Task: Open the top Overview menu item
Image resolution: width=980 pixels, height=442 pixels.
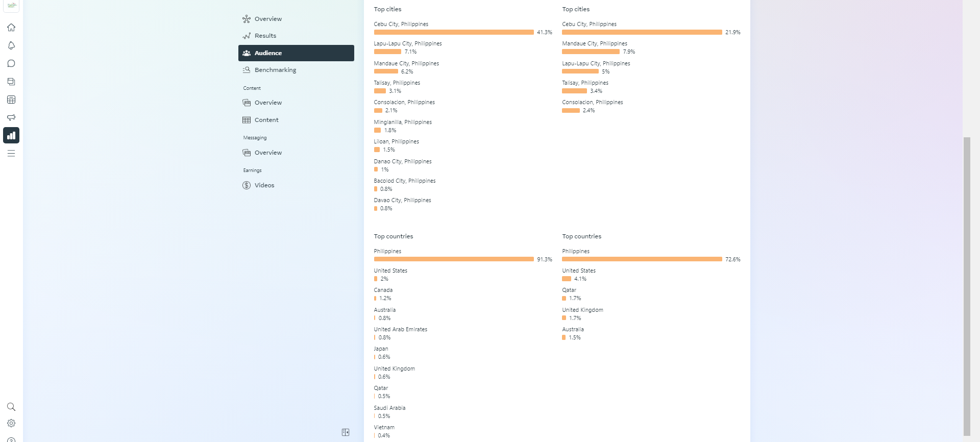Action: point(296,19)
